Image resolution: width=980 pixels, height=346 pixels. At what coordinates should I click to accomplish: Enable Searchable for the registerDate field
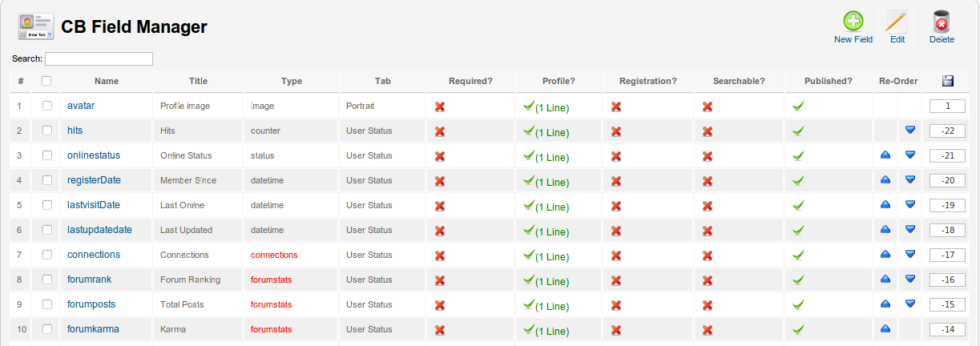coord(708,181)
